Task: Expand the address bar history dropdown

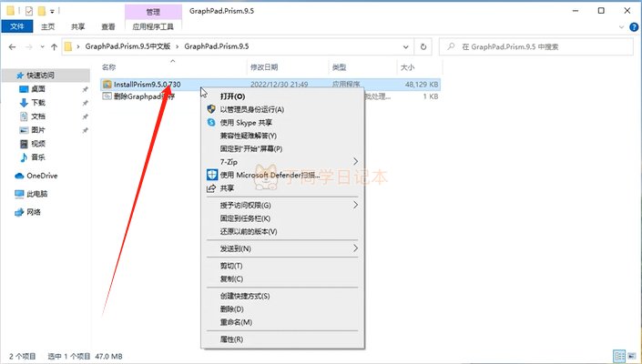Action: (x=406, y=46)
